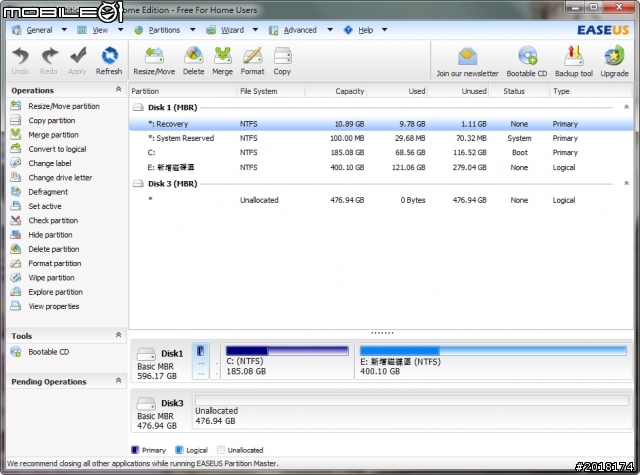The height and width of the screenshot is (475, 640).
Task: Choose Convert to logical operation
Action: pyautogui.click(x=48, y=149)
